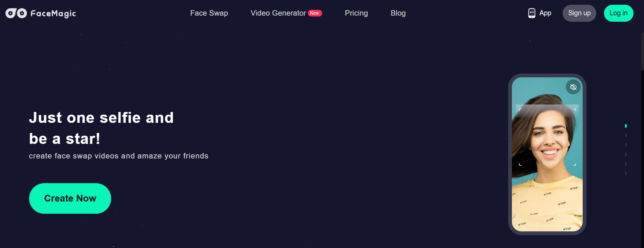Go to the fifth slide indicator dot
Screen dimensions: 644x248
626,164
